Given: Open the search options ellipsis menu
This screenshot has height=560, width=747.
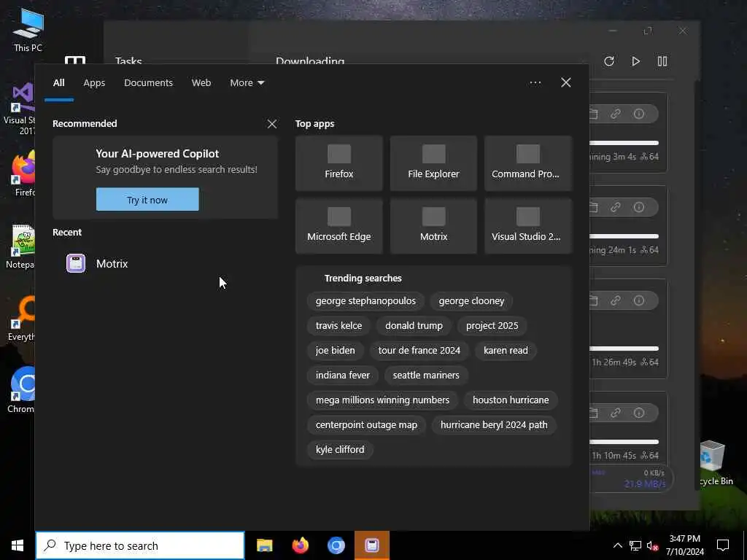Looking at the screenshot, I should coord(535,83).
